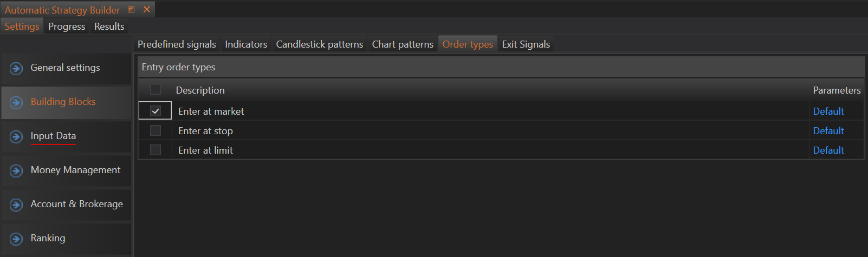
Task: Go to the Indicators tab
Action: (x=246, y=44)
